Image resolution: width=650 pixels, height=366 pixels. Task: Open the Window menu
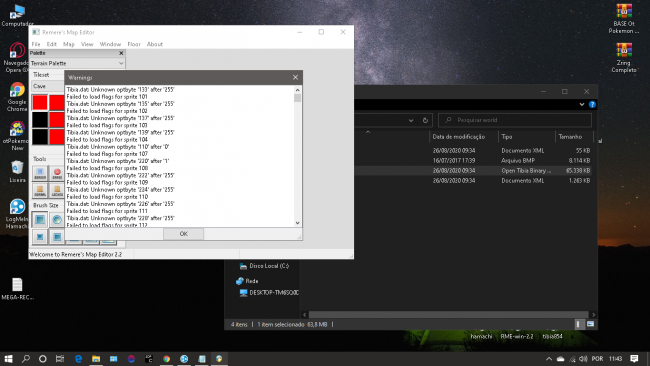110,44
